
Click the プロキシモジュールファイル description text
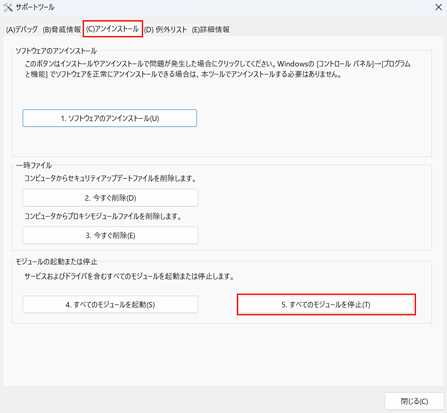103,216
